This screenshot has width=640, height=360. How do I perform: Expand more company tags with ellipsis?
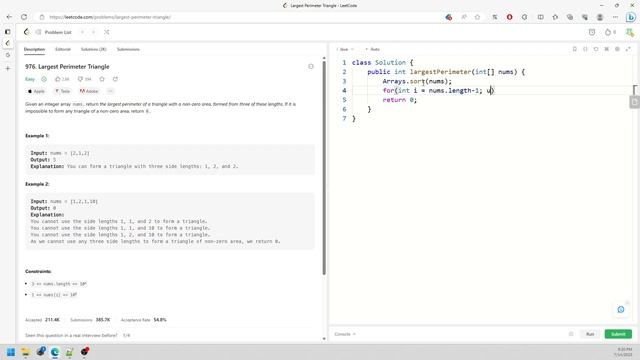(x=110, y=91)
